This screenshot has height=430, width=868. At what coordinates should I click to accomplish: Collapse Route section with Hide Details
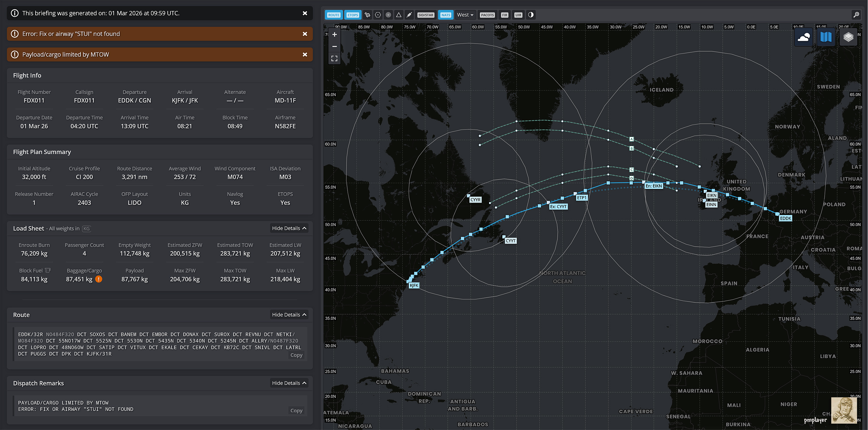[x=289, y=315]
